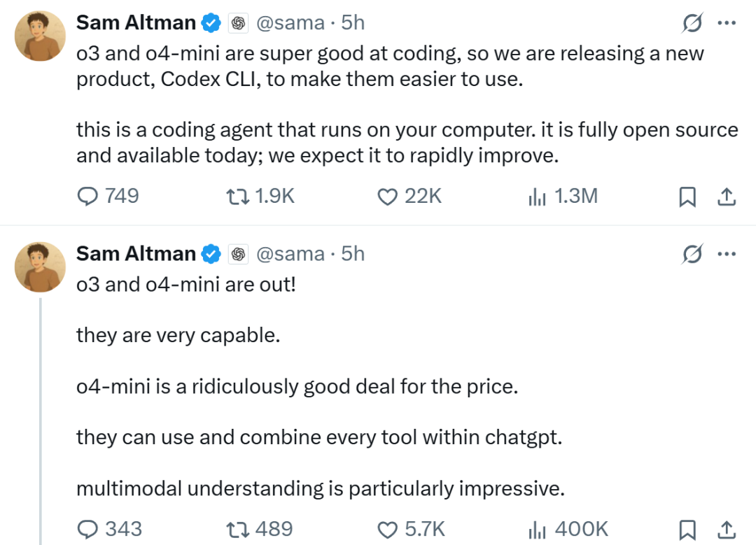This screenshot has width=756, height=545.
Task: Click the OpenAI affiliation badge on first tweet
Action: 238,22
